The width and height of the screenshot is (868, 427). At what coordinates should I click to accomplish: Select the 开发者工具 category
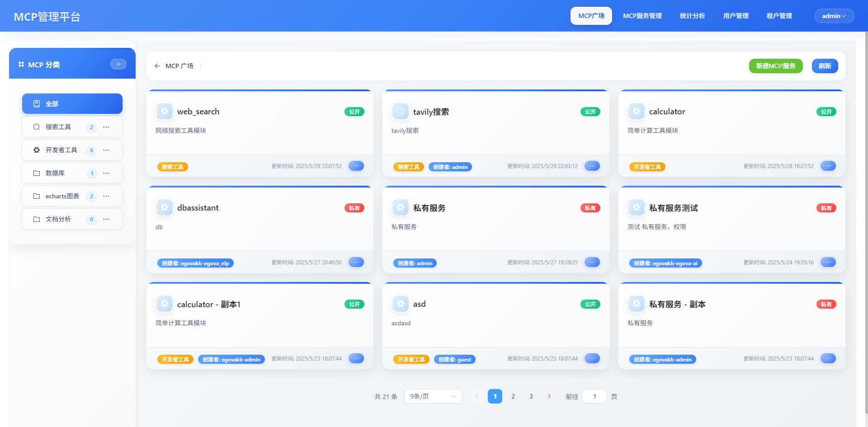(x=72, y=150)
